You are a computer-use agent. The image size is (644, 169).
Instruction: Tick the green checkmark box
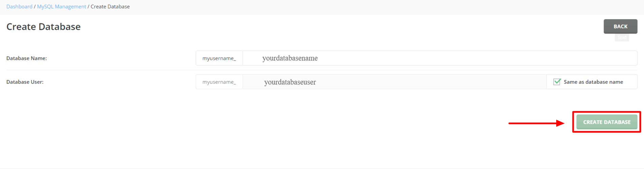click(557, 82)
